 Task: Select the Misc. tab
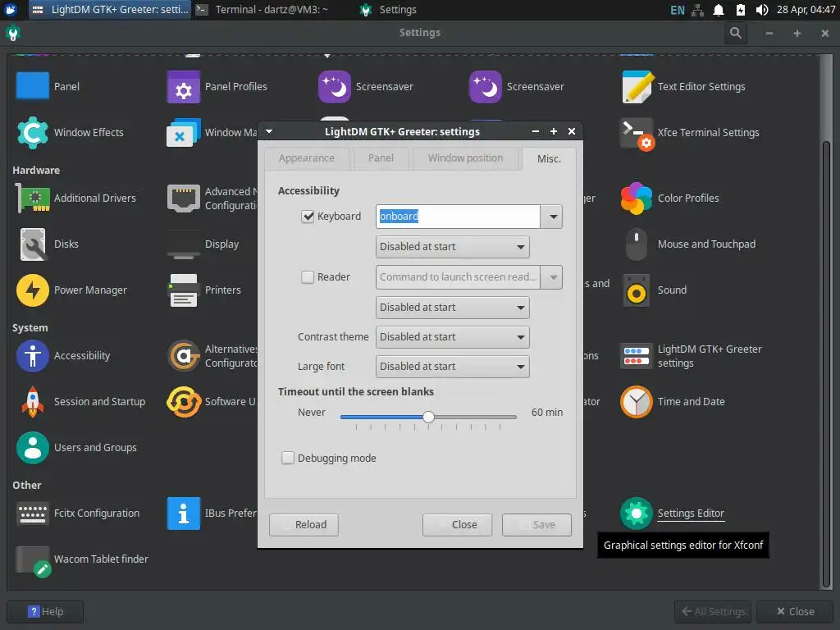[x=549, y=158]
